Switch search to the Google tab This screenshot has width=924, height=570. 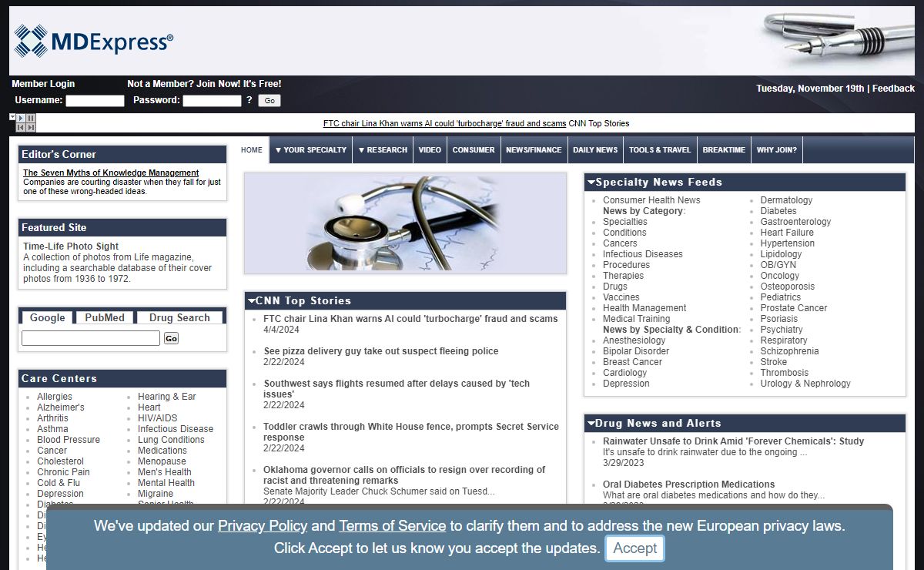click(x=48, y=317)
